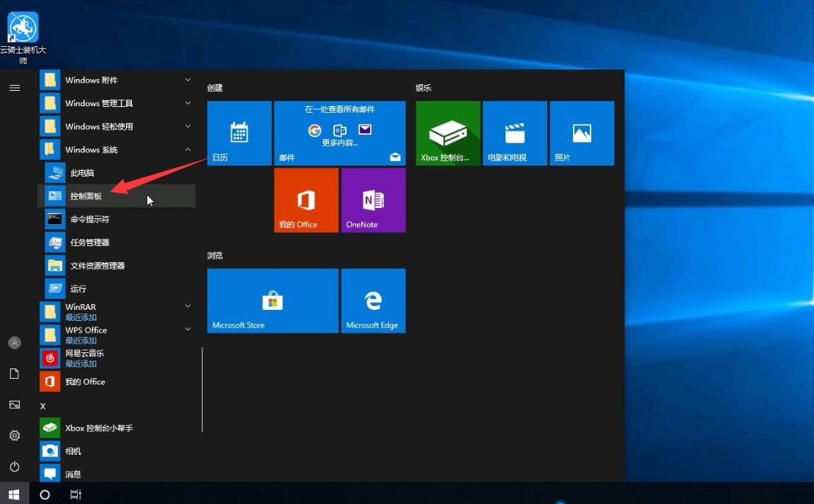The width and height of the screenshot is (814, 504).
Task: Open 此电脑 in the app list
Action: [x=116, y=173]
